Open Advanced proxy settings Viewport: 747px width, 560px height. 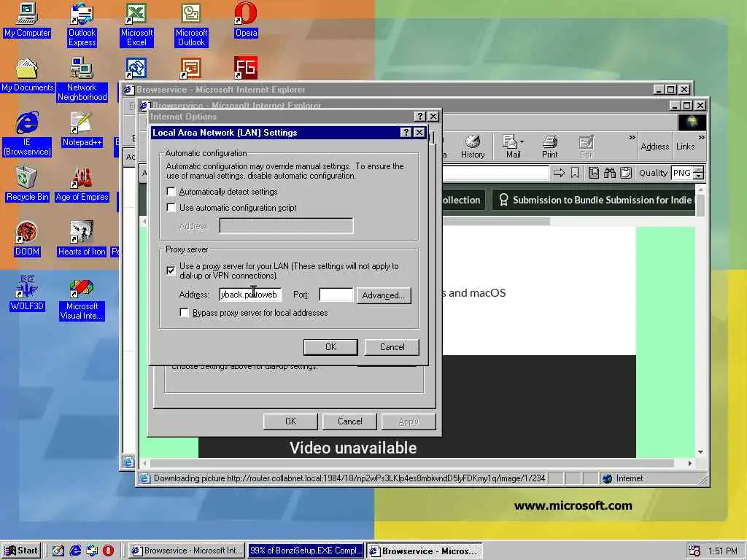pos(384,295)
